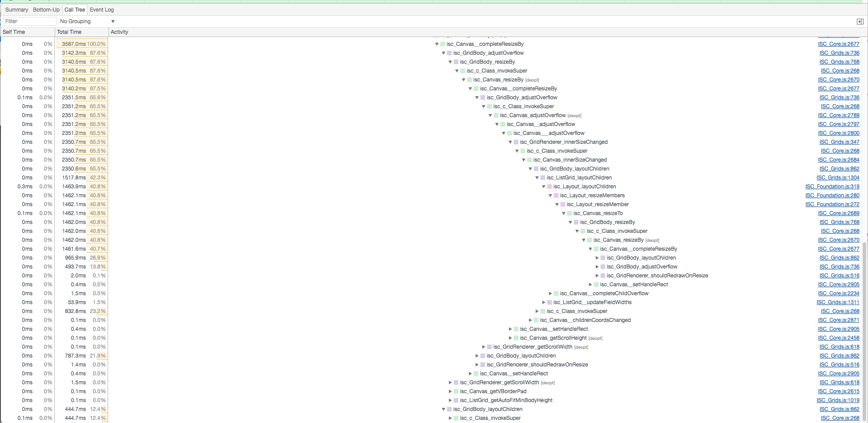Click the color icon beside isc_Canvas_getVBorderPad
Image resolution: width=868 pixels, height=423 pixels.
pos(456,391)
